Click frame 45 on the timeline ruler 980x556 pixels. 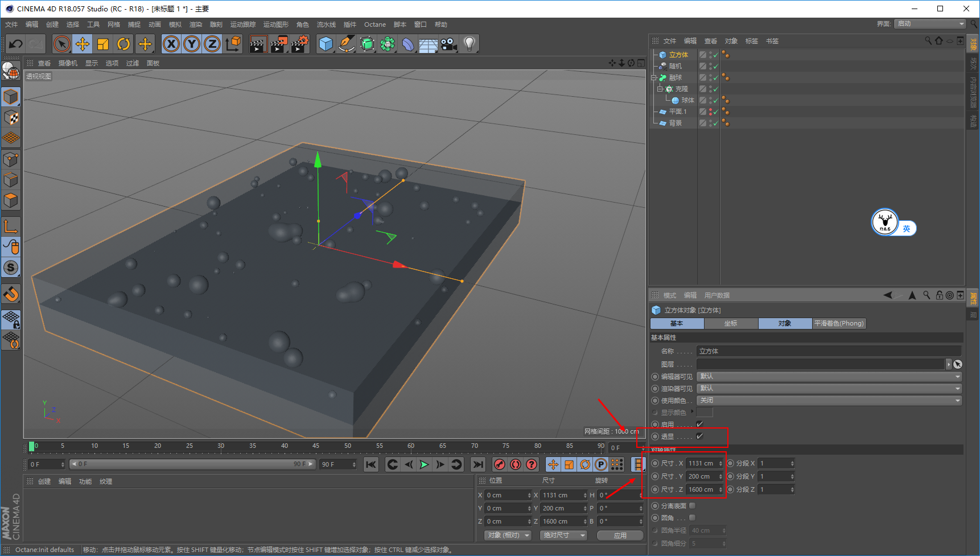pos(316,446)
